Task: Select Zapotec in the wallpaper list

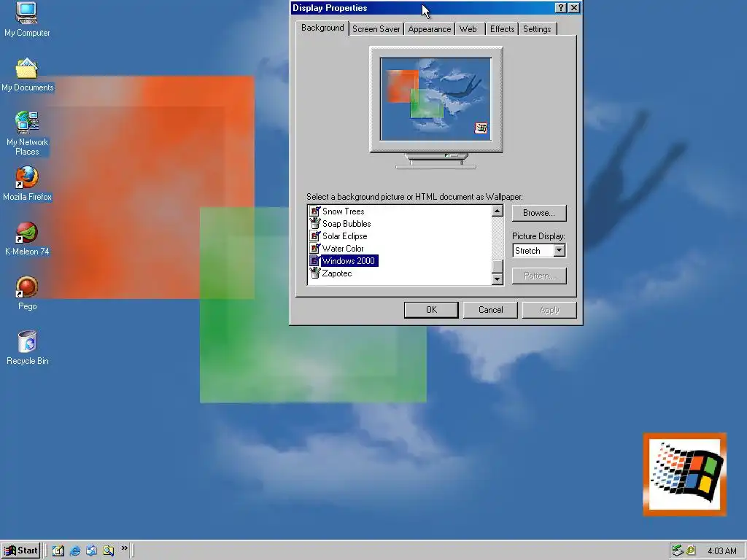Action: (x=337, y=273)
